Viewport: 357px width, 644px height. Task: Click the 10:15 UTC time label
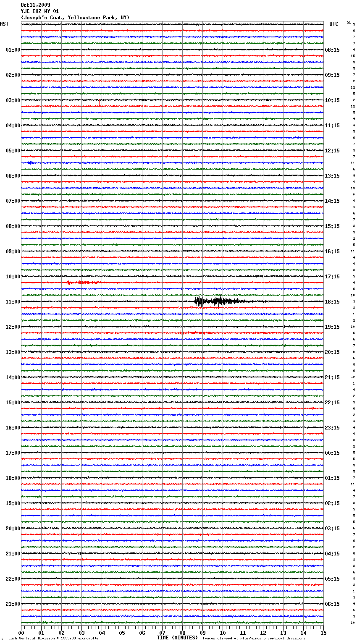pyautogui.click(x=332, y=100)
